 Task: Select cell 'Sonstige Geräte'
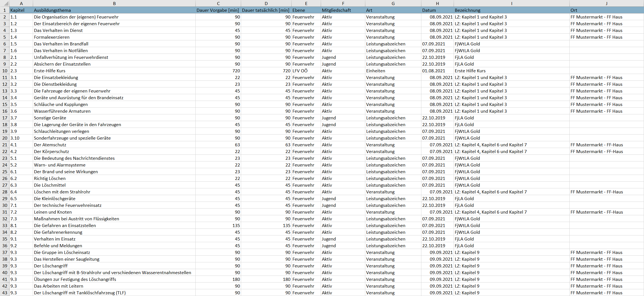[x=114, y=118]
